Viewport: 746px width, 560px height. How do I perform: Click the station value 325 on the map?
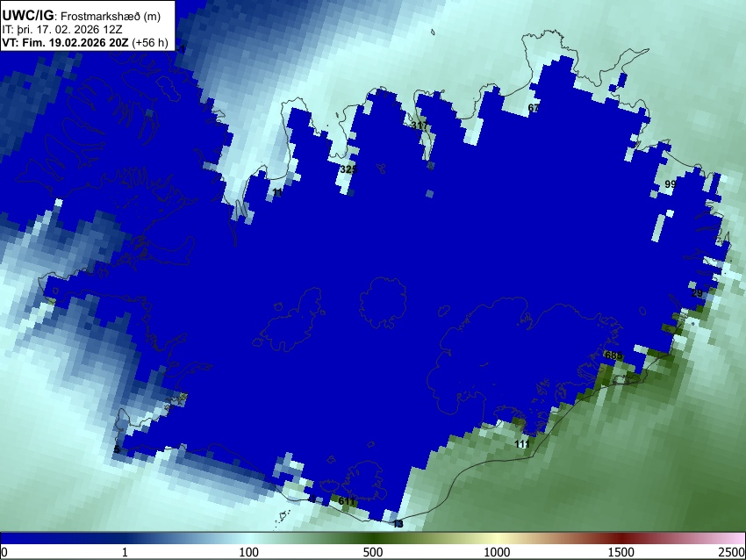pos(348,169)
